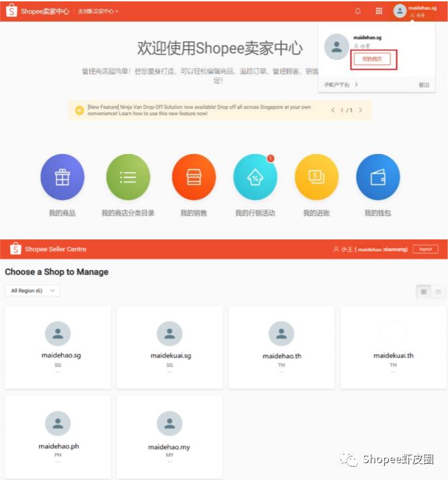The height and width of the screenshot is (480, 448).
Task: Go to previous announcement with left arrow
Action: [x=332, y=110]
